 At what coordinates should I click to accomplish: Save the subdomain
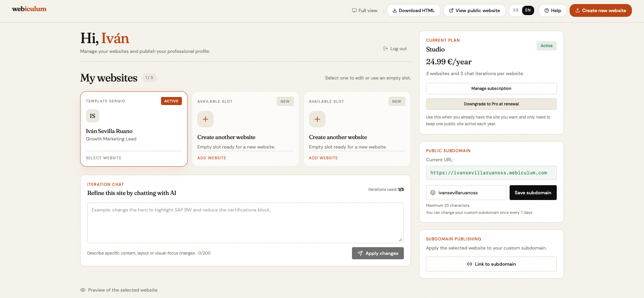point(533,193)
